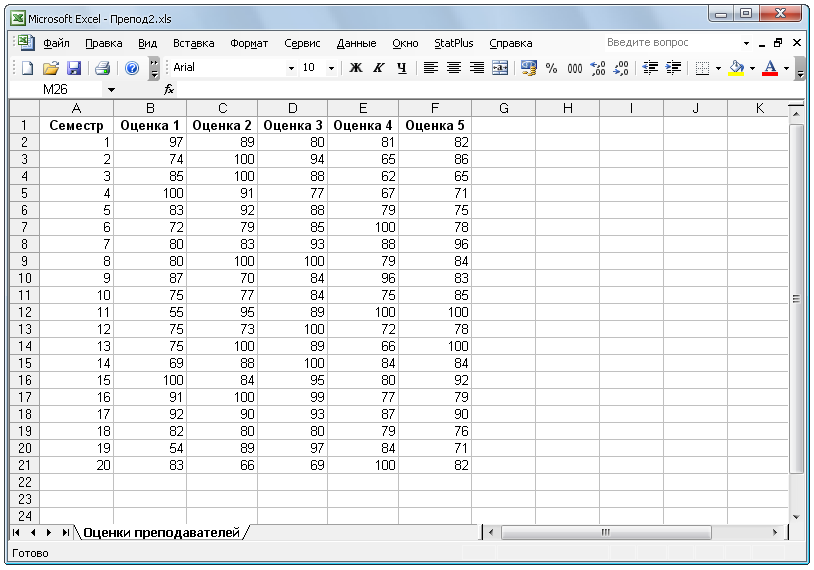Expand standard toolbar options chevron
Viewport: 814px width, 570px height.
point(154,68)
